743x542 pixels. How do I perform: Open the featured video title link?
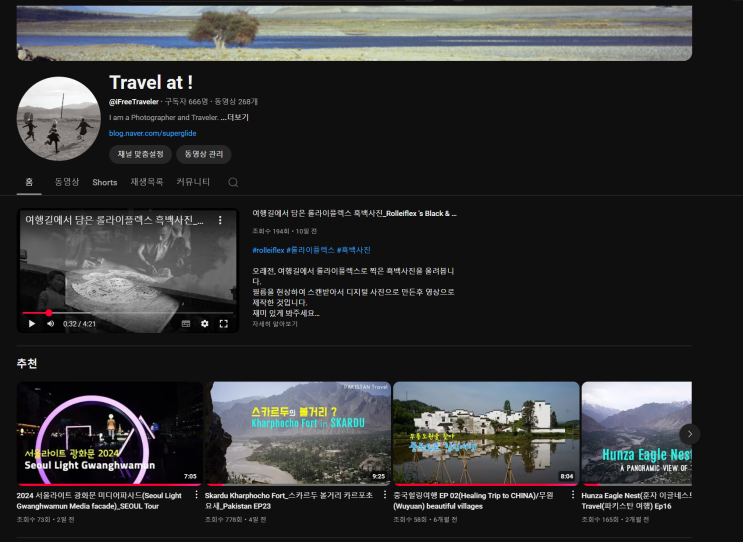(354, 214)
